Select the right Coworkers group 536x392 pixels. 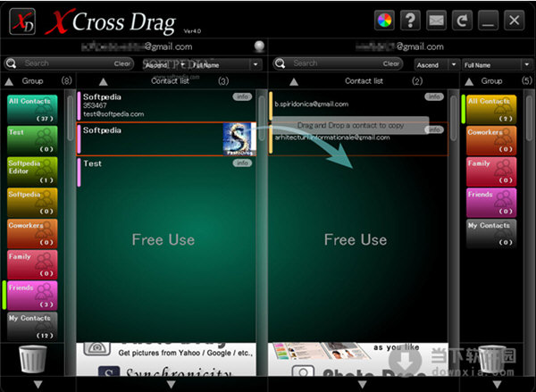[491, 140]
